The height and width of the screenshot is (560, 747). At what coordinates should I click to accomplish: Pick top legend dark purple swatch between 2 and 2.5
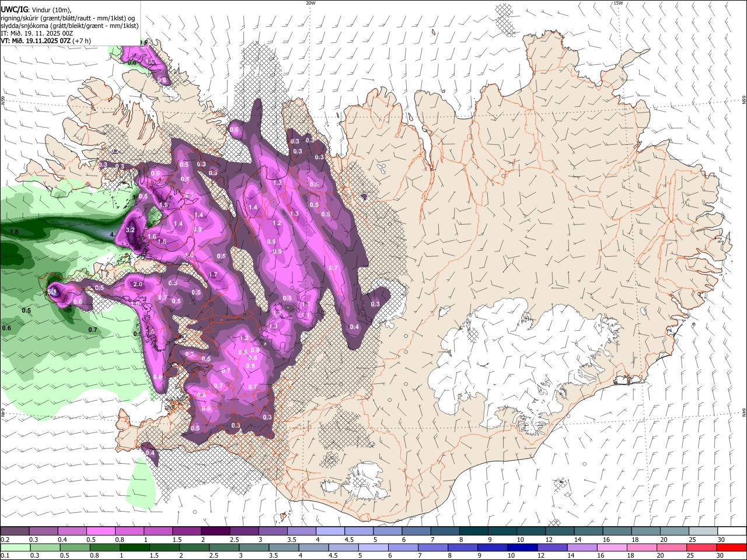point(215,531)
